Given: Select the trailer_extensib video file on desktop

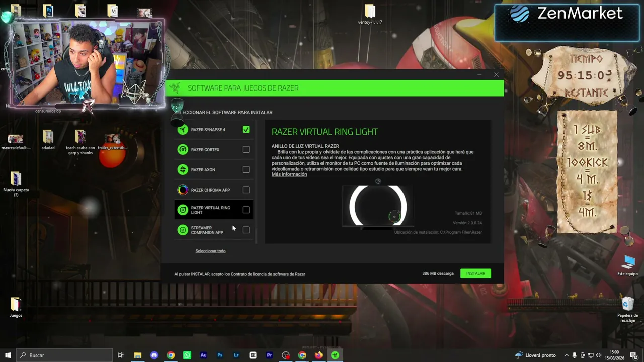Looking at the screenshot, I should (x=113, y=141).
